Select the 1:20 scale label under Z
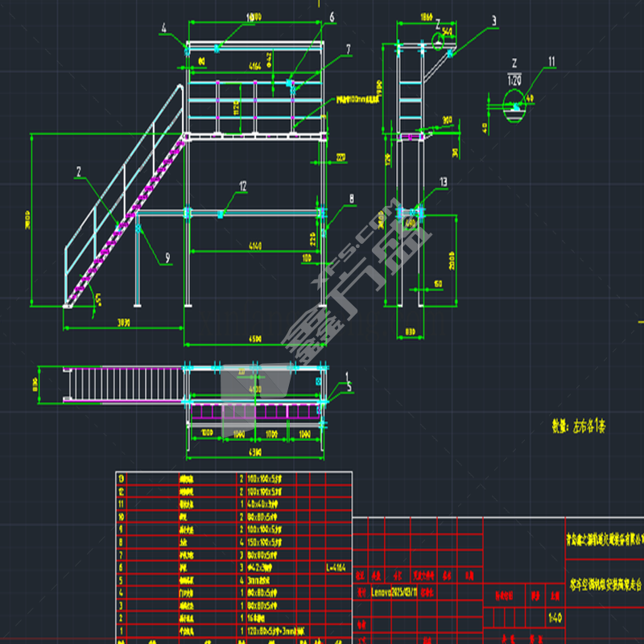644x644 pixels. (514, 79)
